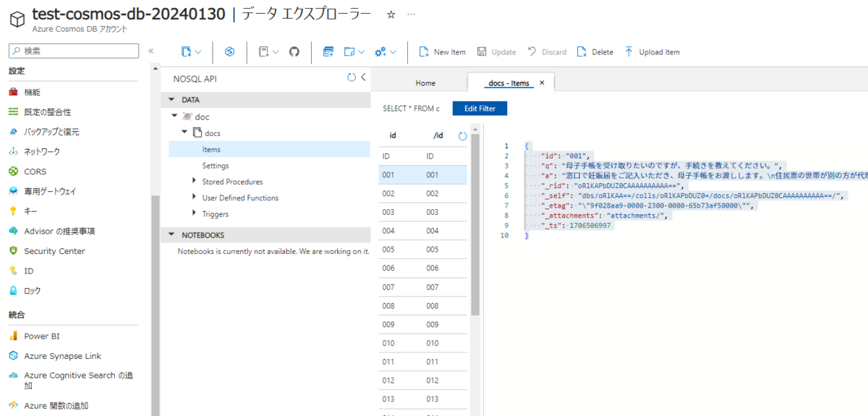Click the New Notebook toolbar icon
The image size is (868, 416).
point(263,51)
